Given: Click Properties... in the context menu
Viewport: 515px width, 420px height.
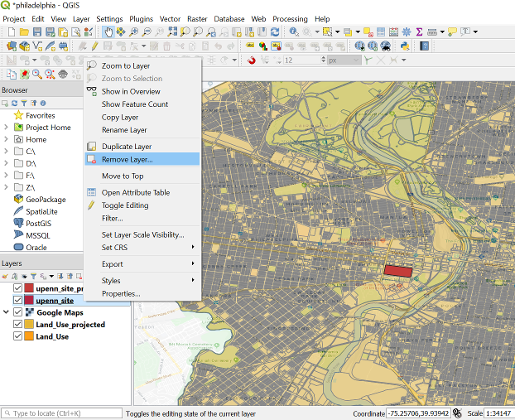Looking at the screenshot, I should (121, 294).
